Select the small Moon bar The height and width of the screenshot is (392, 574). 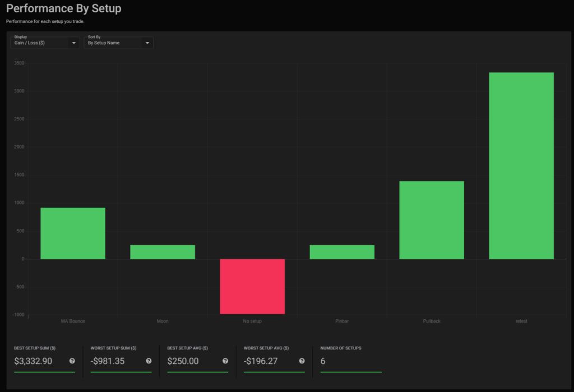[163, 252]
